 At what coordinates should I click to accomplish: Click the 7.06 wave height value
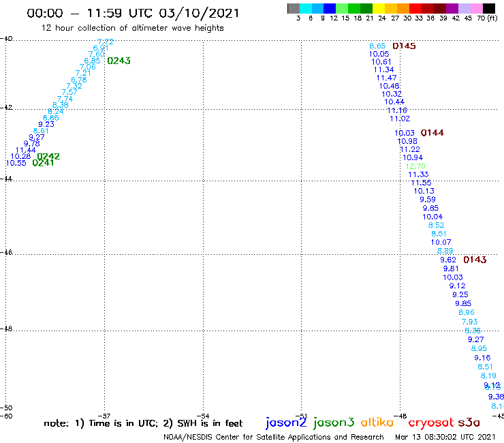tap(87, 67)
